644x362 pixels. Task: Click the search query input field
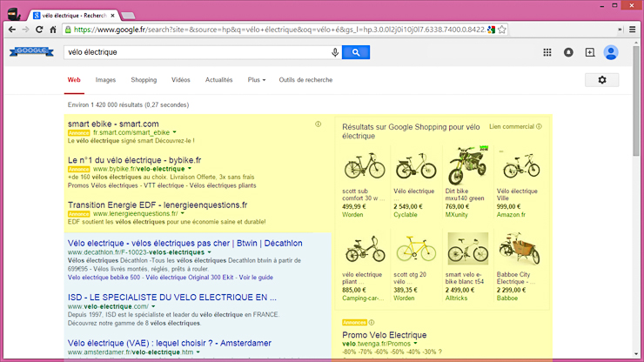198,52
